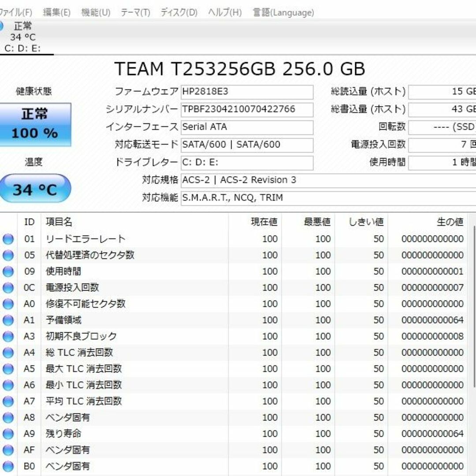Click status icon for 0C 電源投入回数
This screenshot has height=476, width=476.
tap(8, 288)
